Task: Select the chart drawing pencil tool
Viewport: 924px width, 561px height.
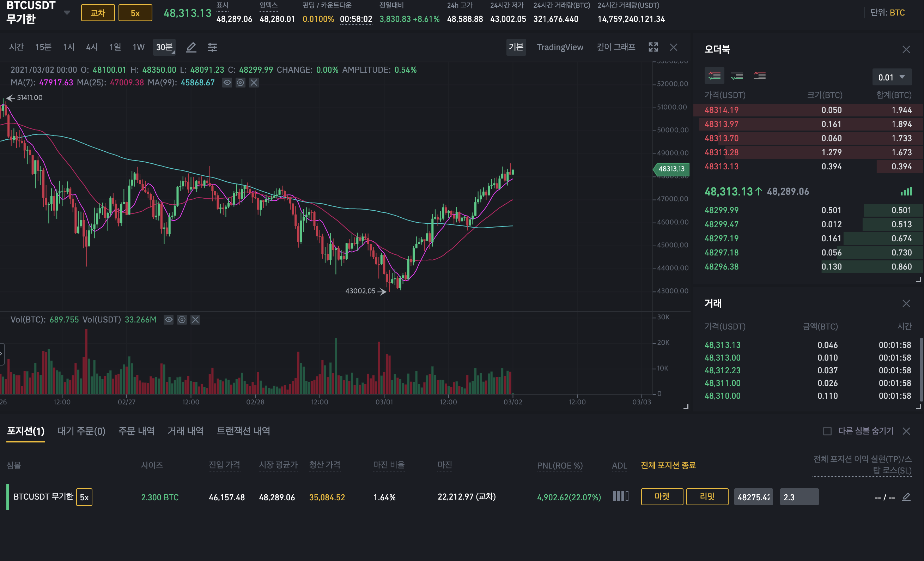Action: coord(191,47)
